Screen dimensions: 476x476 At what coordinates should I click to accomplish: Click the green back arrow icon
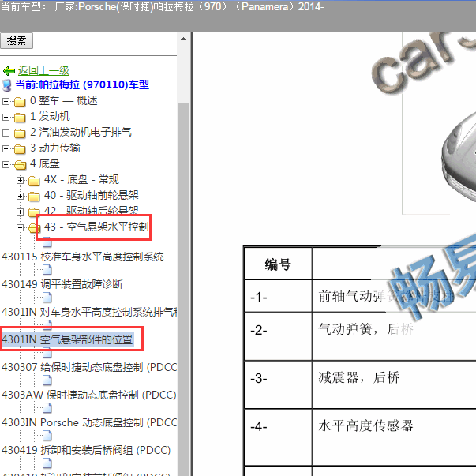[x=9, y=71]
